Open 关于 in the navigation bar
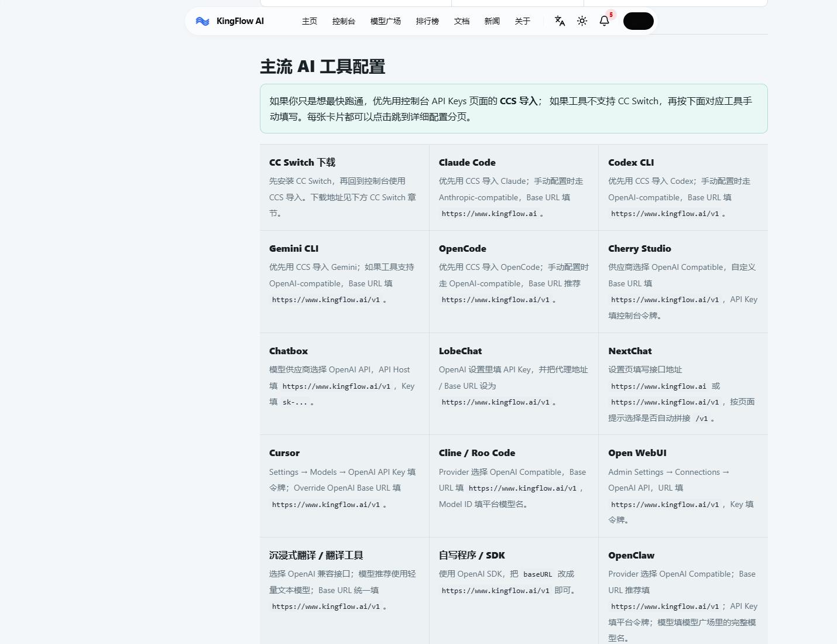Viewport: 837px width, 644px height. (523, 21)
